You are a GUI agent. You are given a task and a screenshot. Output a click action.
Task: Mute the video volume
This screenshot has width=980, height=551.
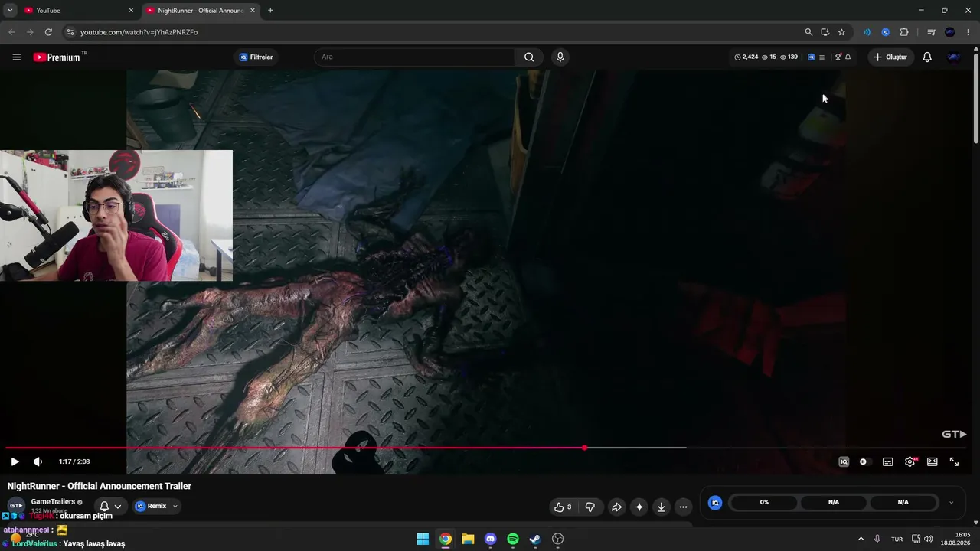[38, 461]
